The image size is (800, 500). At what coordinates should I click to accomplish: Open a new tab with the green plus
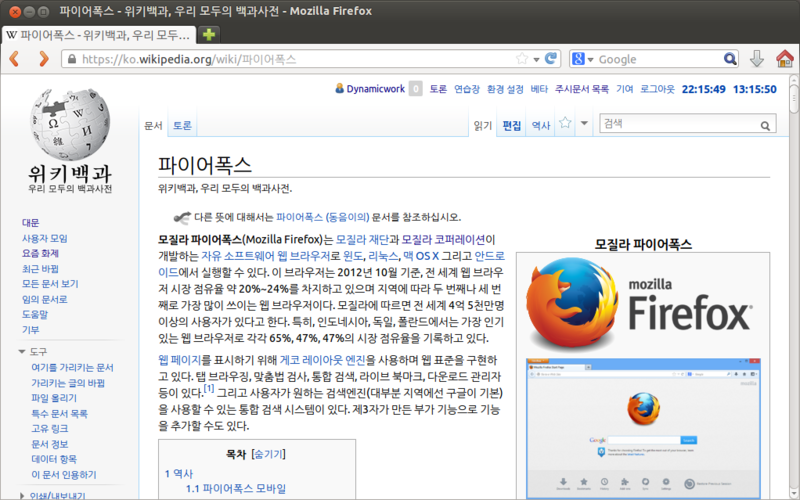pos(209,34)
